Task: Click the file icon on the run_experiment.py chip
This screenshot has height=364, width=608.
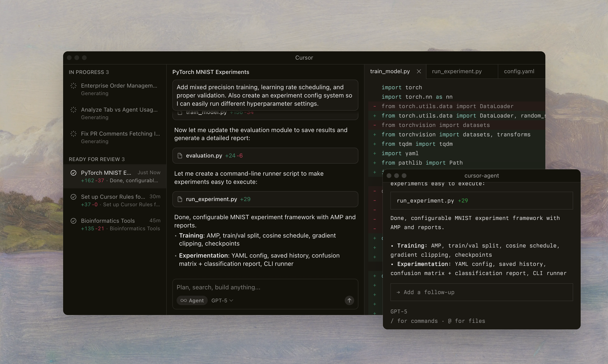Action: point(180,199)
